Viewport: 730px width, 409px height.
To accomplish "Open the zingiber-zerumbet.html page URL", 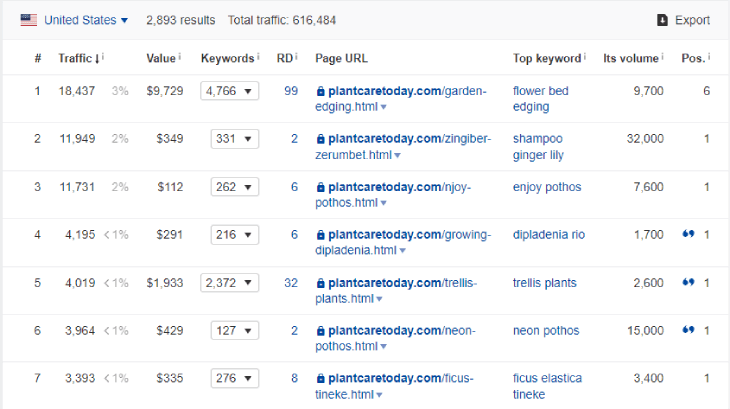I will [x=403, y=147].
